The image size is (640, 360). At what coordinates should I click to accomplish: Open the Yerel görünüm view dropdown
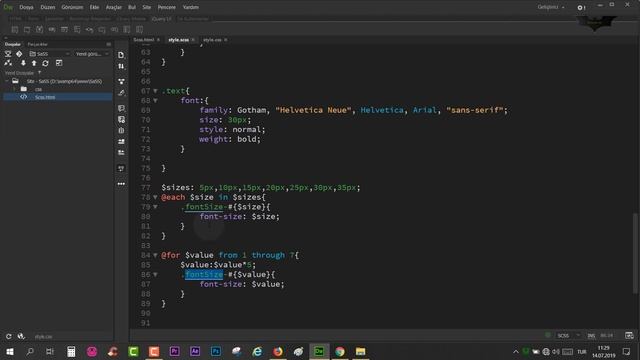pyautogui.click(x=92, y=54)
